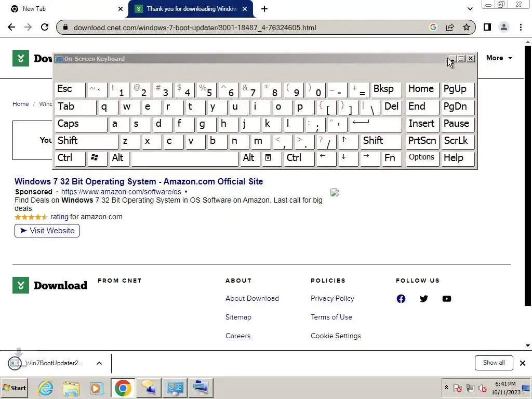
Task: Hit the Esc key on the On-Screen Keyboard
Action: coord(70,90)
